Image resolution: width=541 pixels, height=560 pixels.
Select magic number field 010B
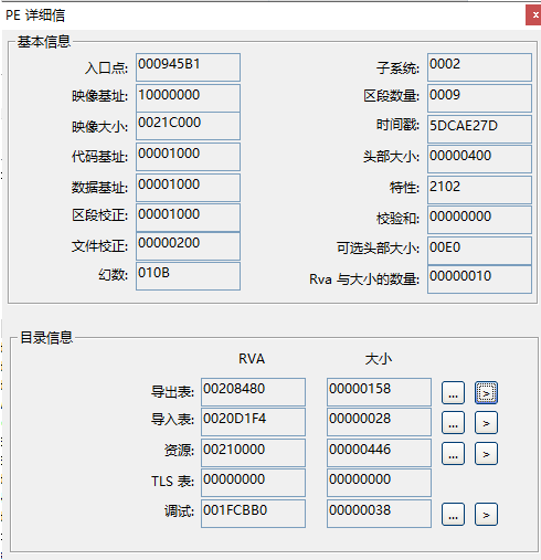(188, 276)
